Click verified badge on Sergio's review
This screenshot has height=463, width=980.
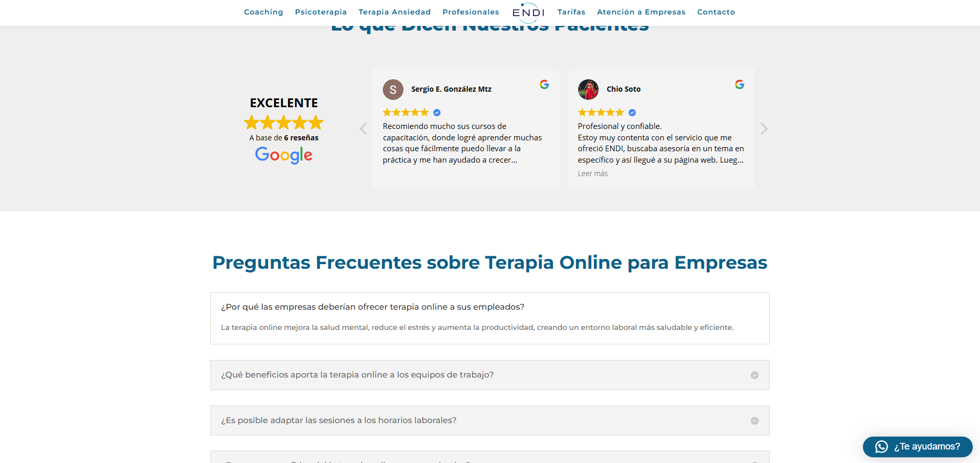437,113
